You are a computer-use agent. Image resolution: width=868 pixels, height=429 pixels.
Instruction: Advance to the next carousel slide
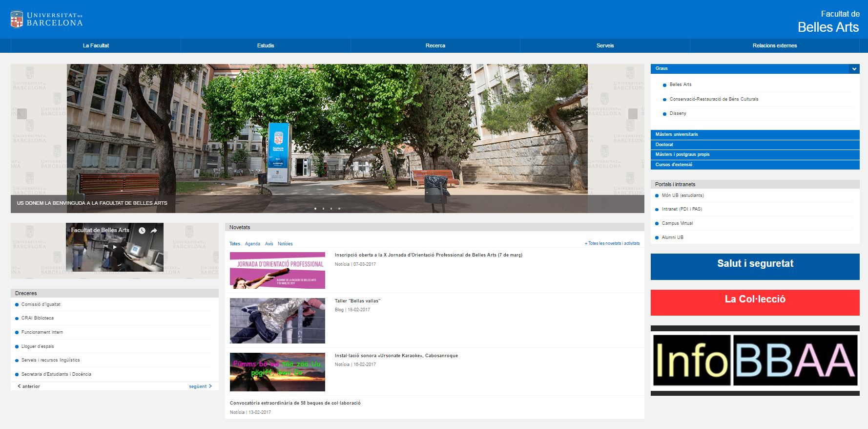point(633,114)
